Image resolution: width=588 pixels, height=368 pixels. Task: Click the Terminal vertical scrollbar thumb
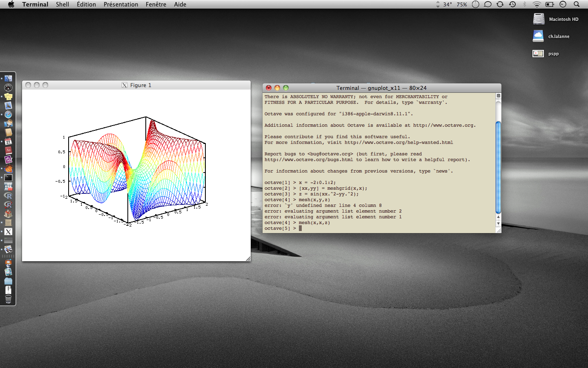[498, 167]
